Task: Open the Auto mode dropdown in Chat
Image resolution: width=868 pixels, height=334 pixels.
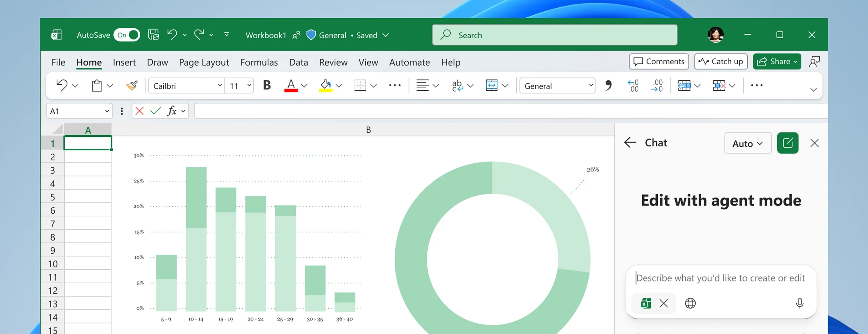Action: pyautogui.click(x=748, y=143)
